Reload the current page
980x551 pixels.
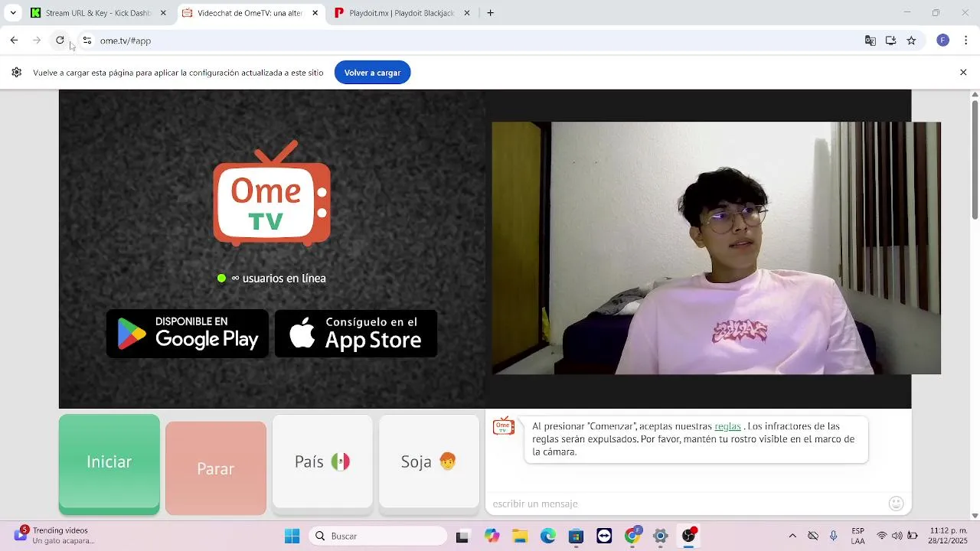click(60, 41)
